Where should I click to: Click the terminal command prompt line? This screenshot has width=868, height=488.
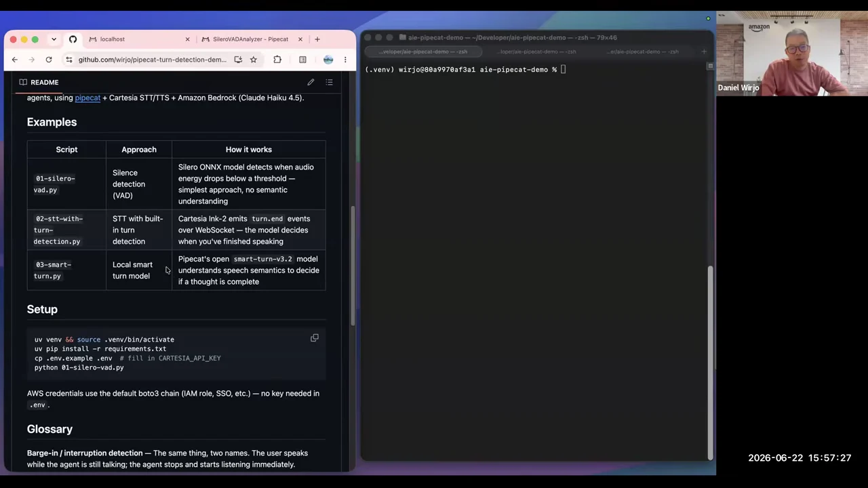pos(465,69)
